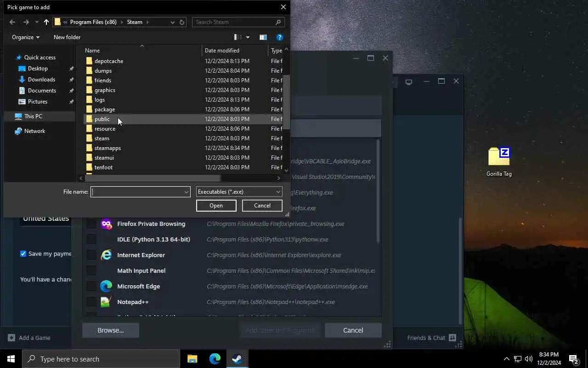Tick checkbox for Firefox Private Browsing

point(91,224)
